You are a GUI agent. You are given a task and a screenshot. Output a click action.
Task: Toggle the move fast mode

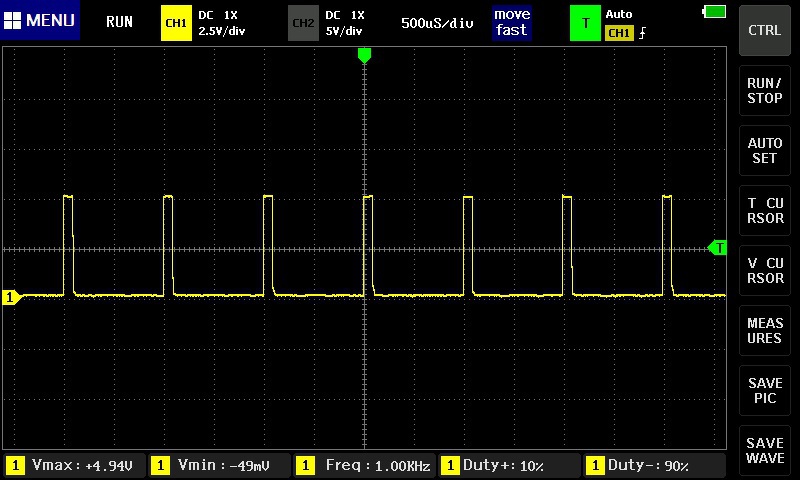point(512,22)
